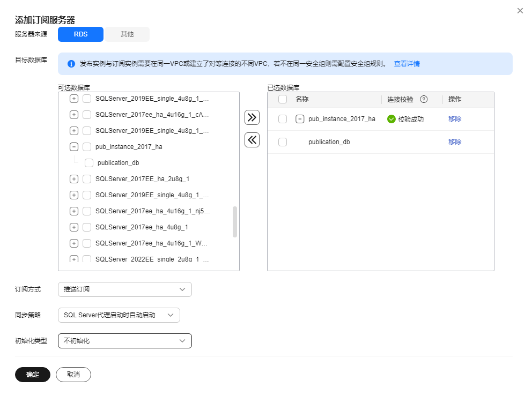
Task: Click 连接校验 column header
Action: (400, 99)
